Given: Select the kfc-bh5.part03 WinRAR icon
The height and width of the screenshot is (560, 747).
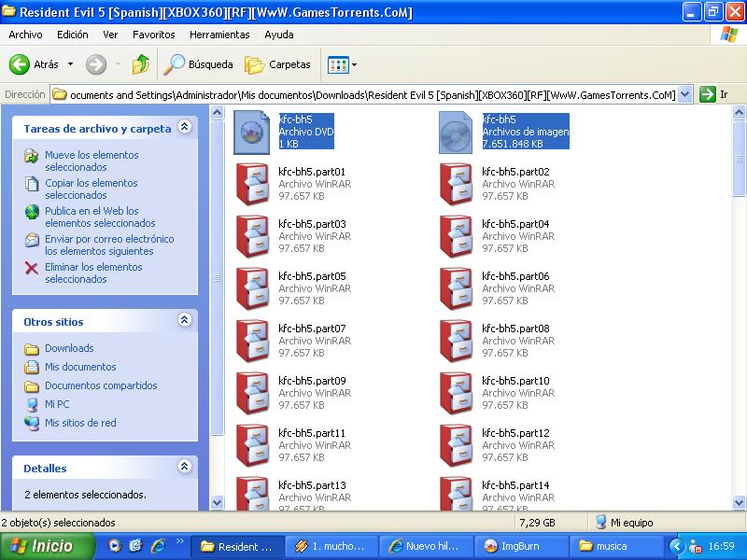Looking at the screenshot, I should click(252, 237).
